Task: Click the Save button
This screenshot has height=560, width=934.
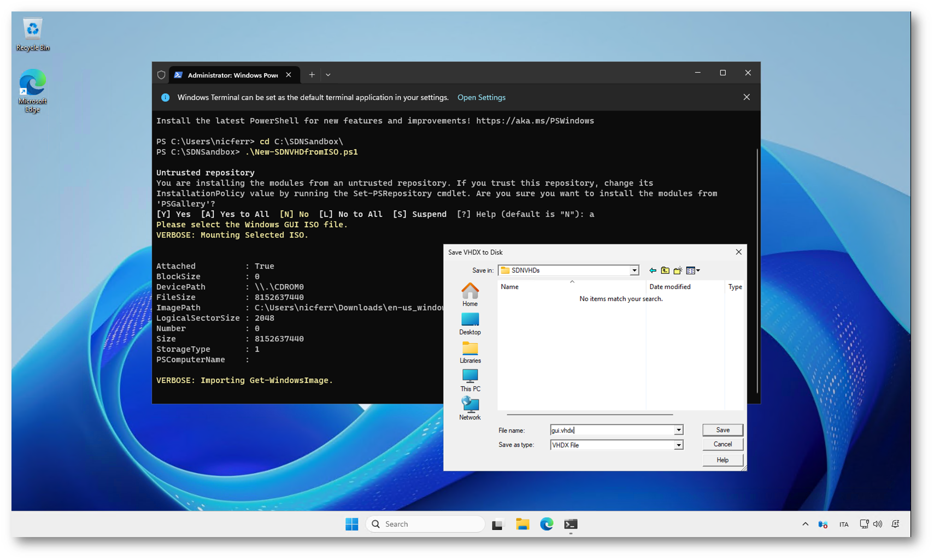Action: point(722,430)
